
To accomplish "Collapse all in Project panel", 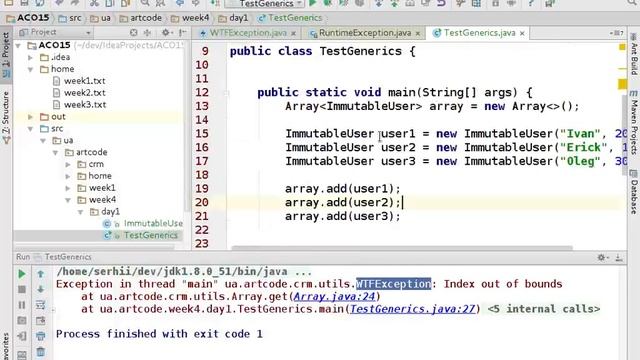I will click(x=147, y=32).
